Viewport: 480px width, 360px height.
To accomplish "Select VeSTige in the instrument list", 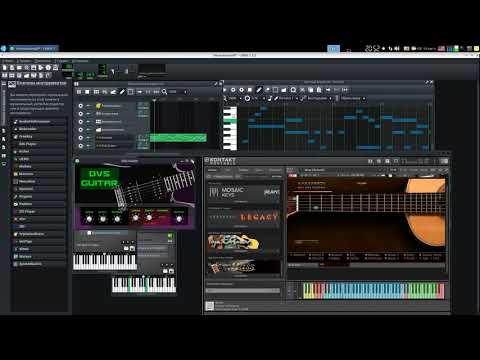I will [39, 241].
